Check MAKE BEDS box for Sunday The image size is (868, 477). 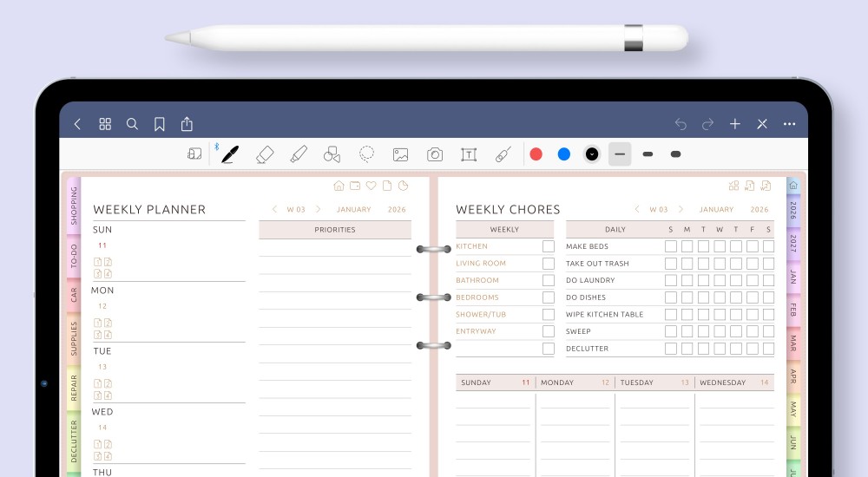coord(671,246)
